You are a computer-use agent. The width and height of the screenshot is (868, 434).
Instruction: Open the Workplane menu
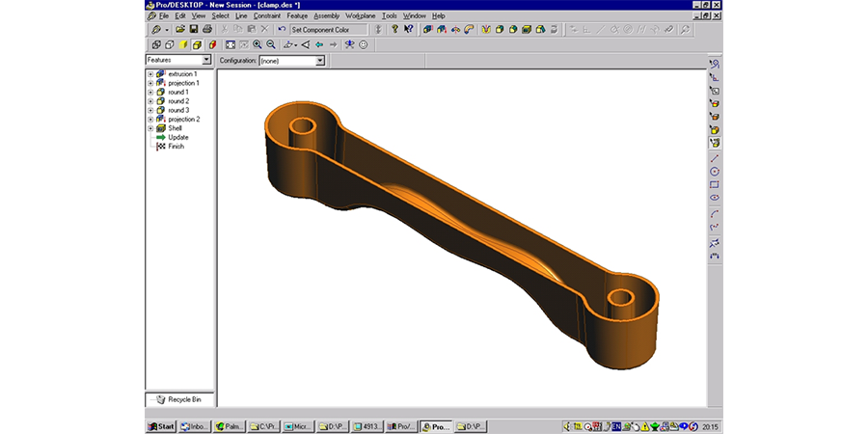tap(360, 16)
